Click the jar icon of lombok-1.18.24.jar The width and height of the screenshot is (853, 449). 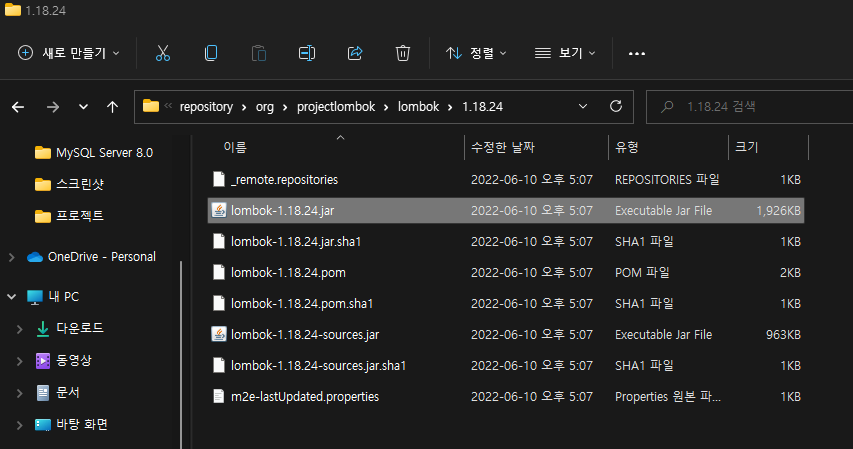tap(219, 210)
